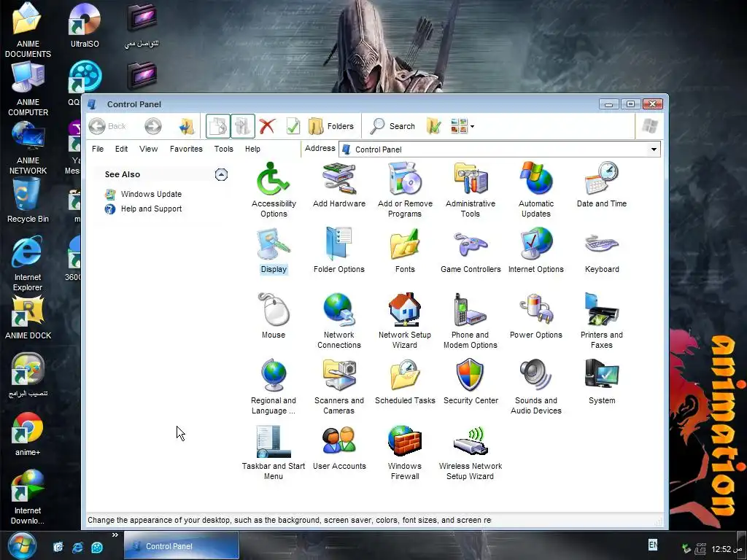Viewport: 747px width, 560px height.
Task: Select the Recycle Bin desktop icon
Action: [x=28, y=201]
